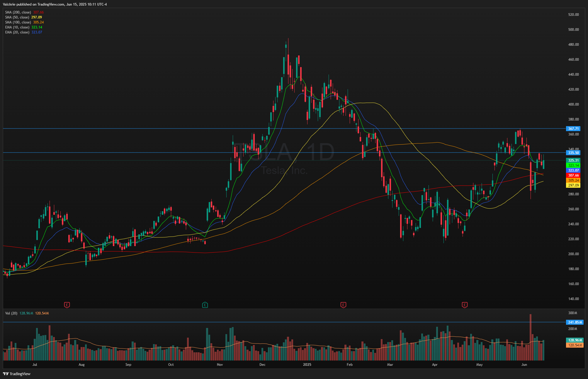588x379 pixels.
Task: Select the EMA (20, close) legend
Action: (23, 32)
